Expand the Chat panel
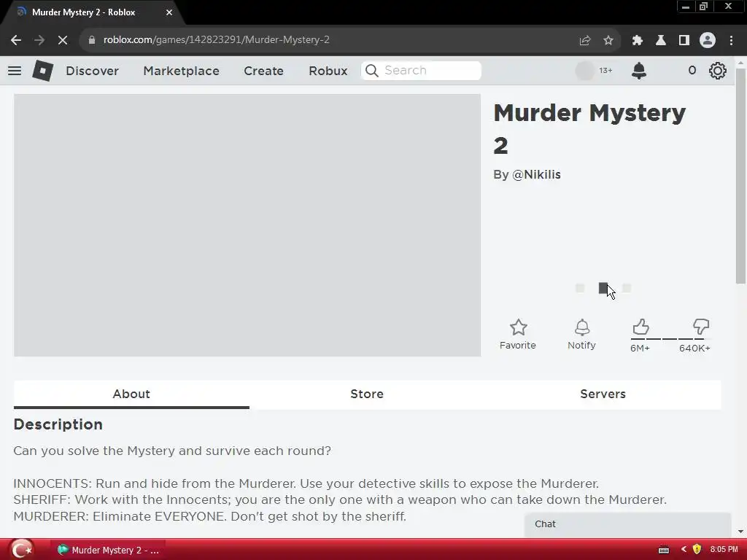Screen dimensions: 747x560 click(x=628, y=524)
